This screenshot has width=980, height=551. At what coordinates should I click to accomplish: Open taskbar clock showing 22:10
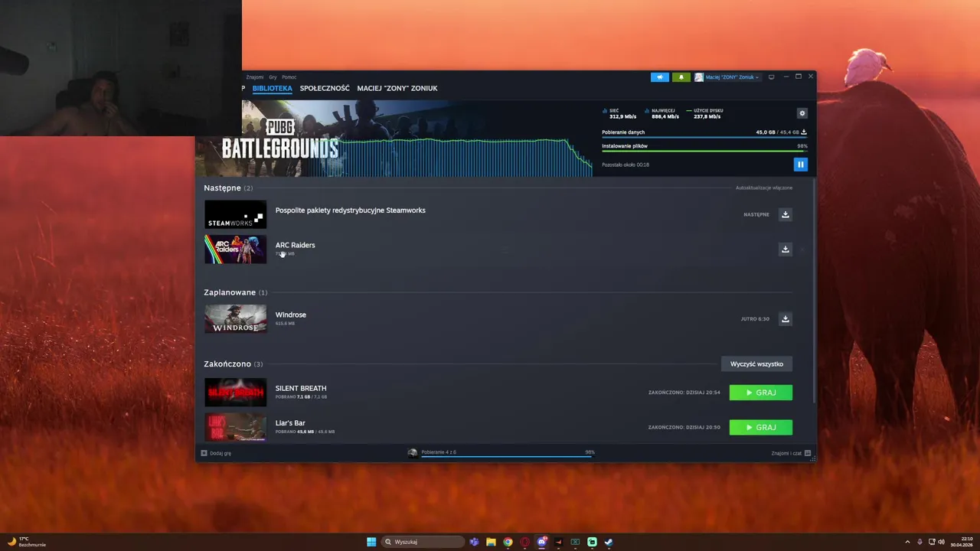click(962, 542)
